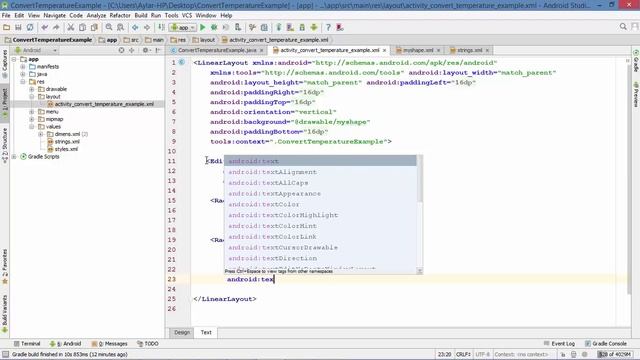Image resolution: width=640 pixels, height=360 pixels.
Task: Open the Build menu
Action: click(x=141, y=16)
